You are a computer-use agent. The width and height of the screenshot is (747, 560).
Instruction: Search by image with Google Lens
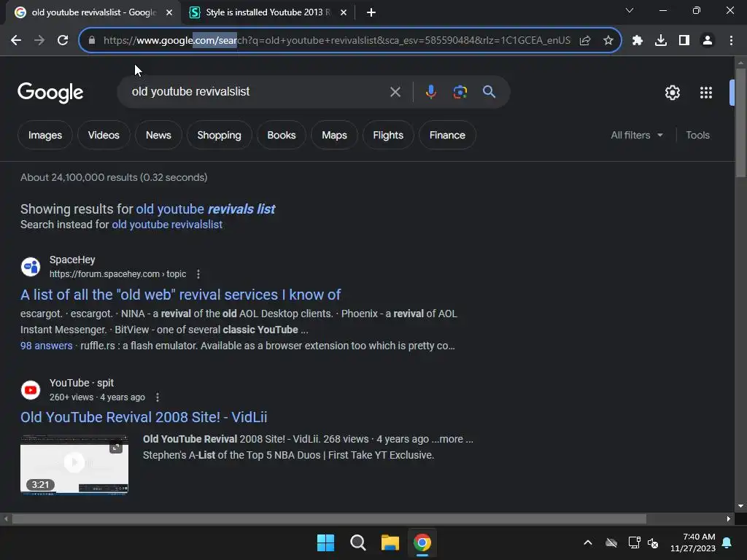coord(460,91)
